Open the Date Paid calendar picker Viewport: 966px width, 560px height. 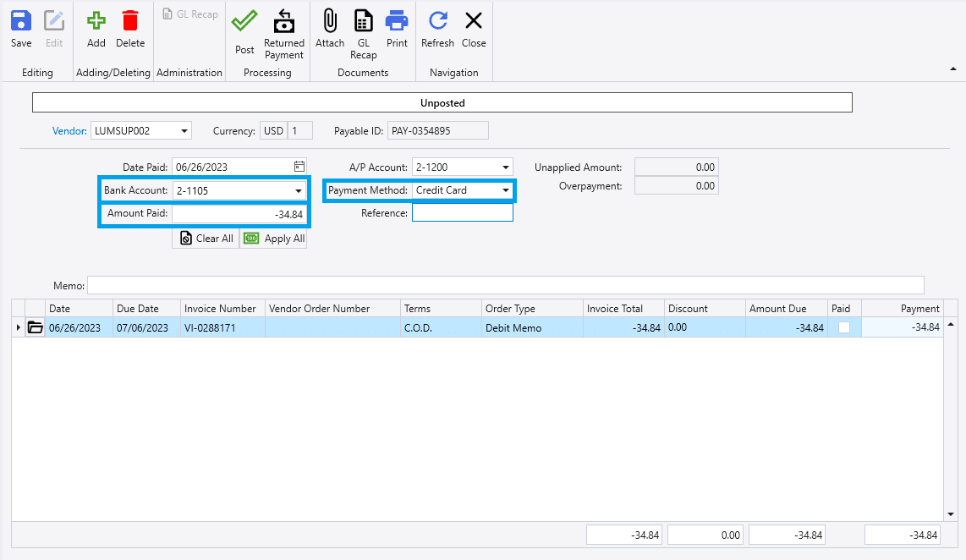[299, 167]
